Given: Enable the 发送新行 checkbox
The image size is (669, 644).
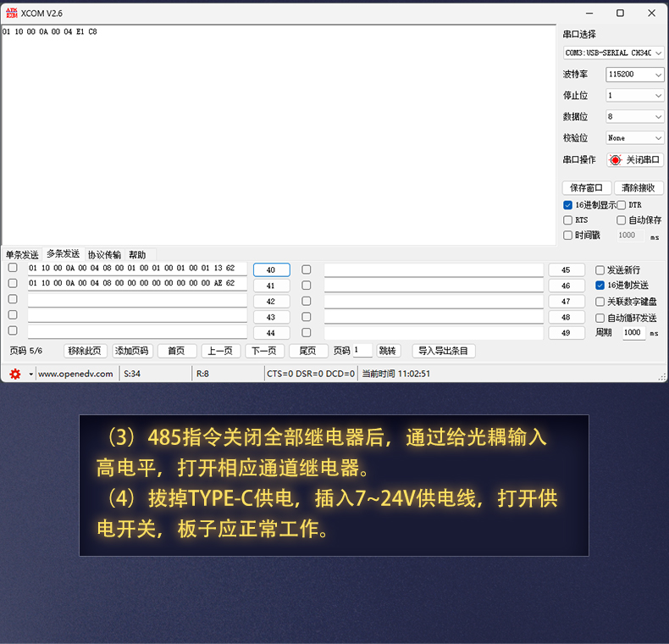Looking at the screenshot, I should [x=600, y=270].
